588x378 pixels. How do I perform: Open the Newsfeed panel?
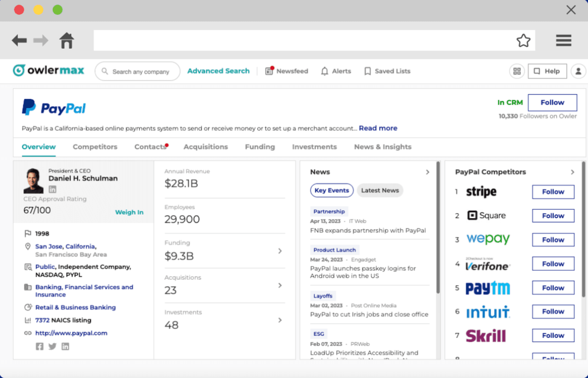pyautogui.click(x=287, y=71)
